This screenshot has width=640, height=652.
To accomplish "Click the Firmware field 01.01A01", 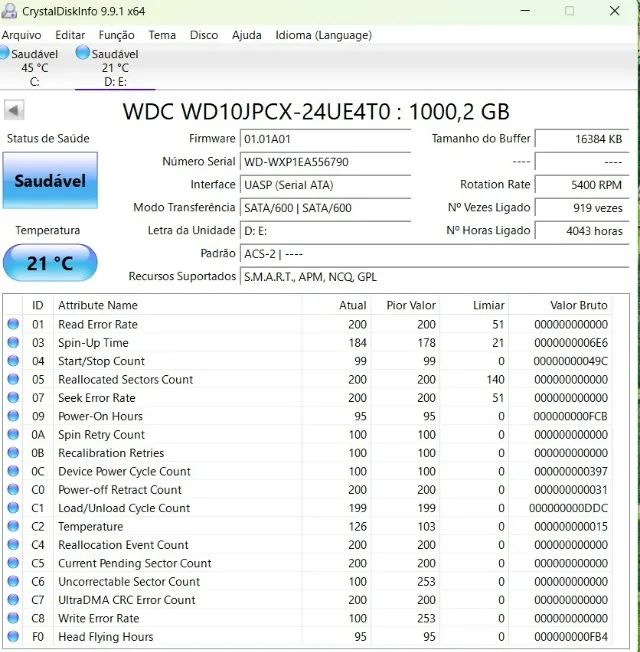I will coord(325,138).
